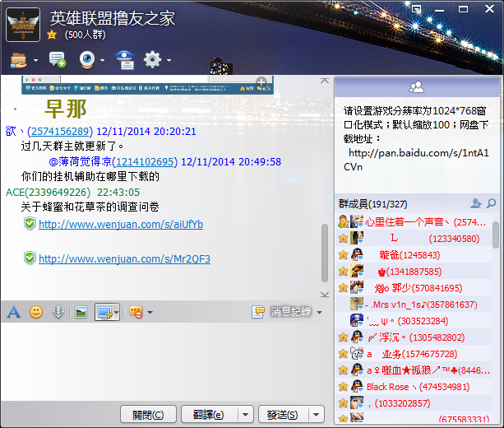Click the 2574156289 user ID link
The height and width of the screenshot is (428, 504).
click(60, 132)
